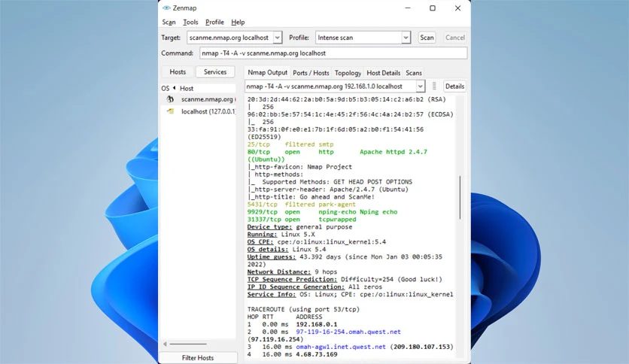Open the Profile dropdown with Intense scan
This screenshot has width=629, height=364.
point(406,38)
